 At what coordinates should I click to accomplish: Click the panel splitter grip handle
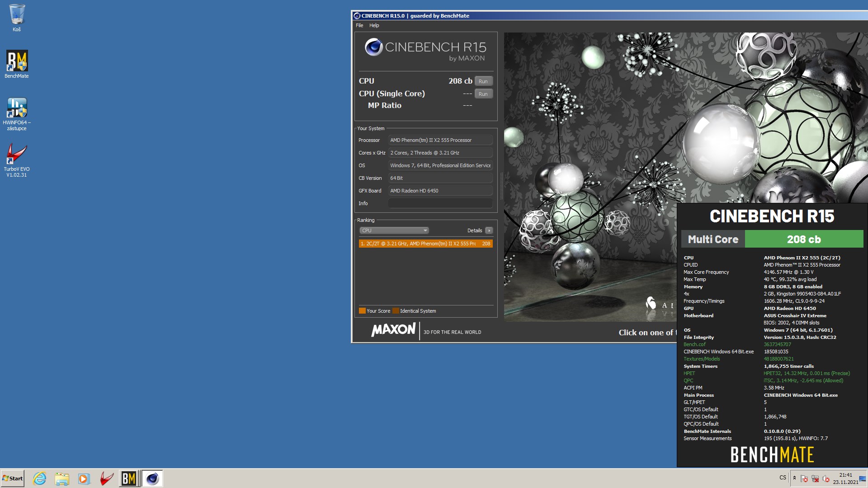point(501,186)
